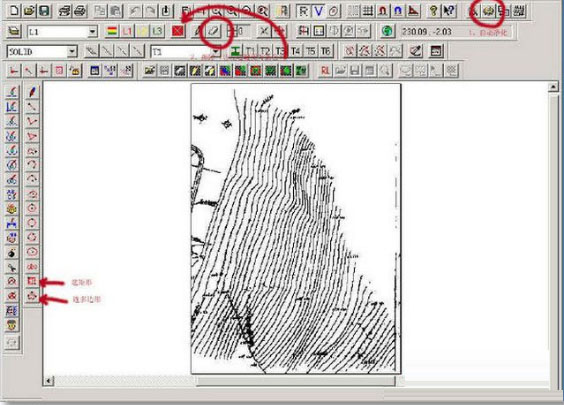Screen dimensions: 564x405
Task: Toggle the R raster view button
Action: coord(303,11)
